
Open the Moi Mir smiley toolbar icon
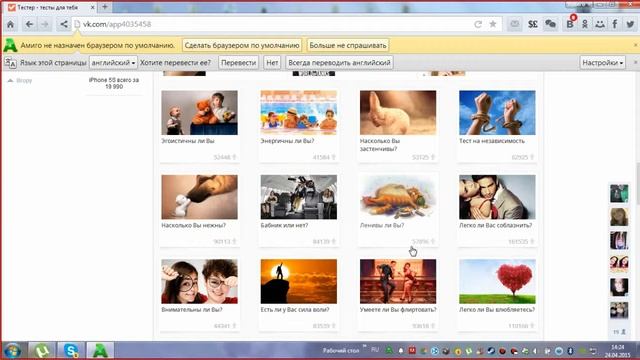tap(600, 24)
